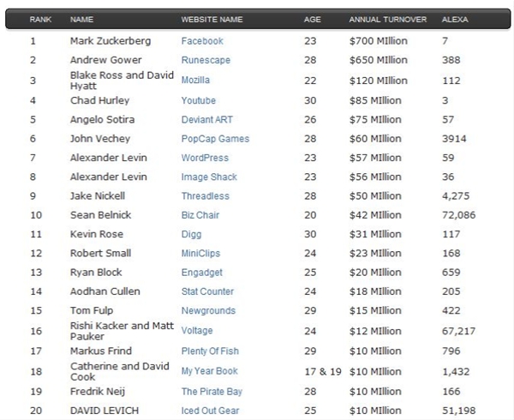Click the Image Shack link
The height and width of the screenshot is (420, 514).
(x=209, y=177)
